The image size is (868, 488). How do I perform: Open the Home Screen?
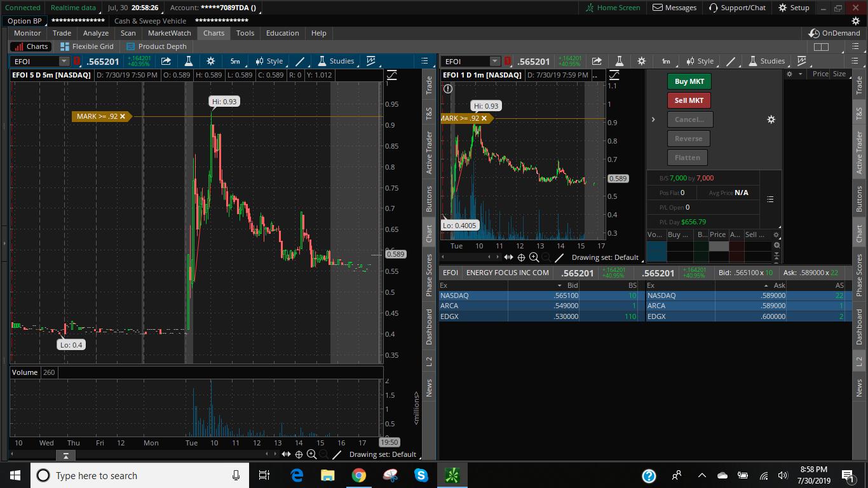[x=613, y=8]
